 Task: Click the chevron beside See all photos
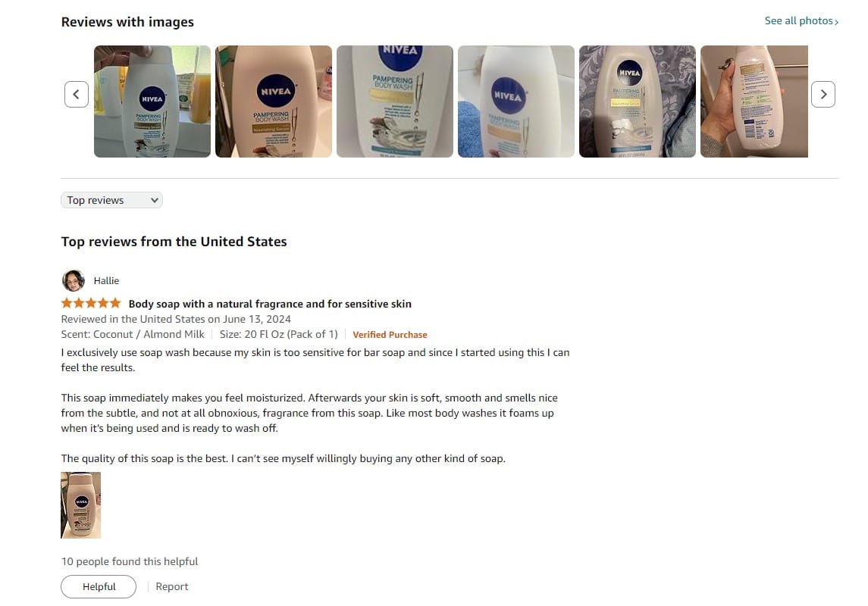point(836,22)
